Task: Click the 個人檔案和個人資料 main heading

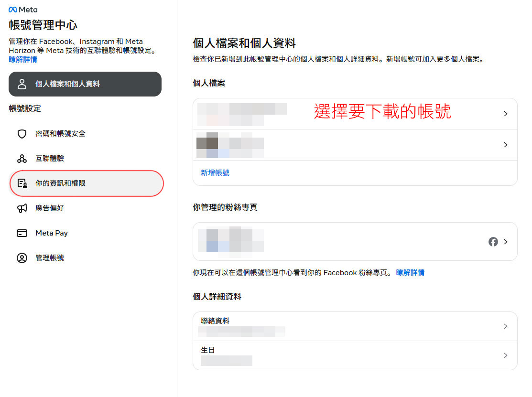Action: (x=244, y=43)
